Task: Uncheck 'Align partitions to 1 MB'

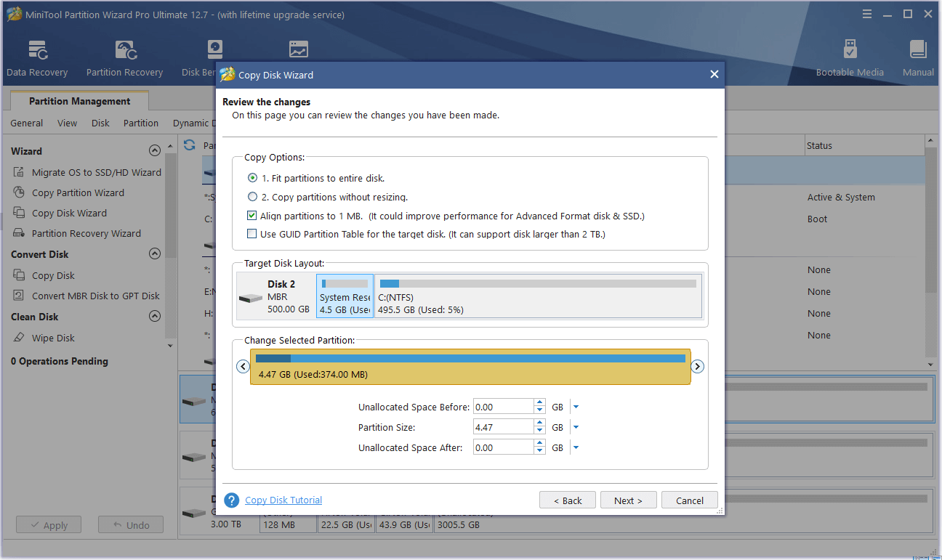Action: (251, 214)
